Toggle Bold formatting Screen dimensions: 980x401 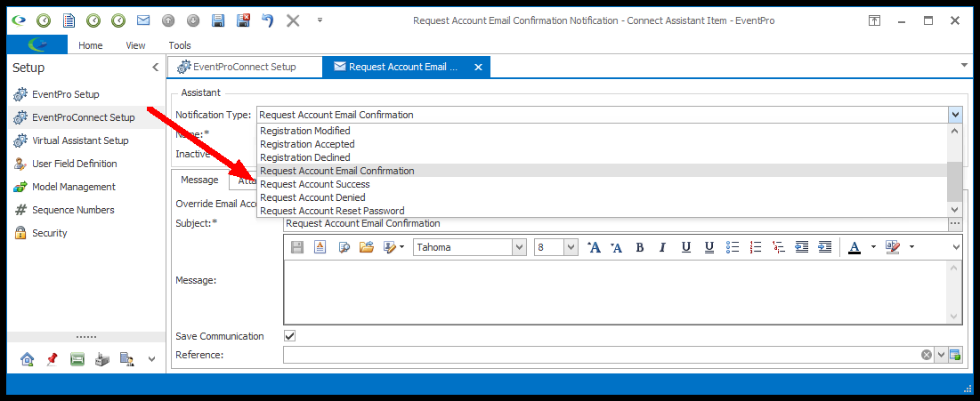640,247
